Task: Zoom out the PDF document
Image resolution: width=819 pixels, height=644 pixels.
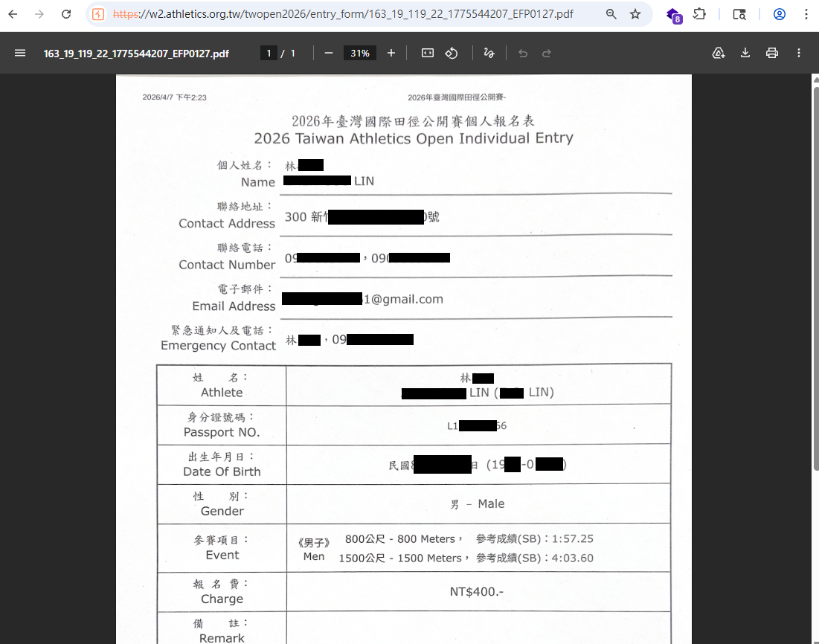Action: pos(329,54)
